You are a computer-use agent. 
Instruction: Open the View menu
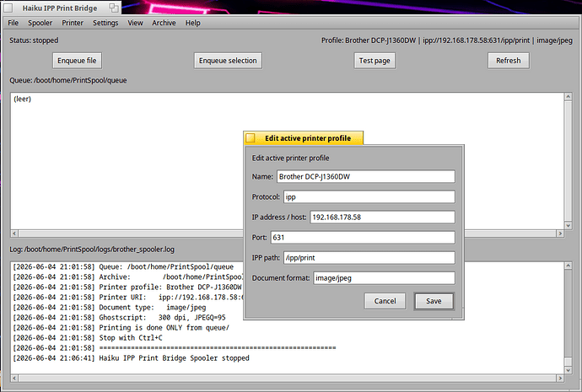135,23
